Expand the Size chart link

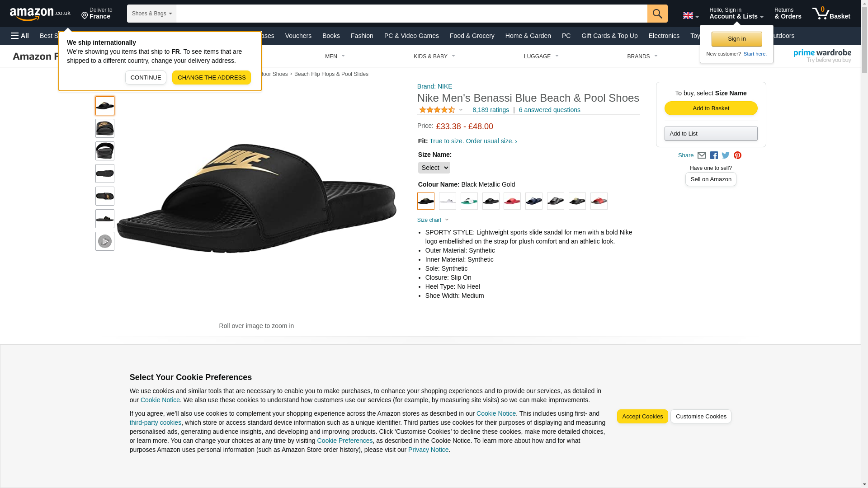click(433, 220)
